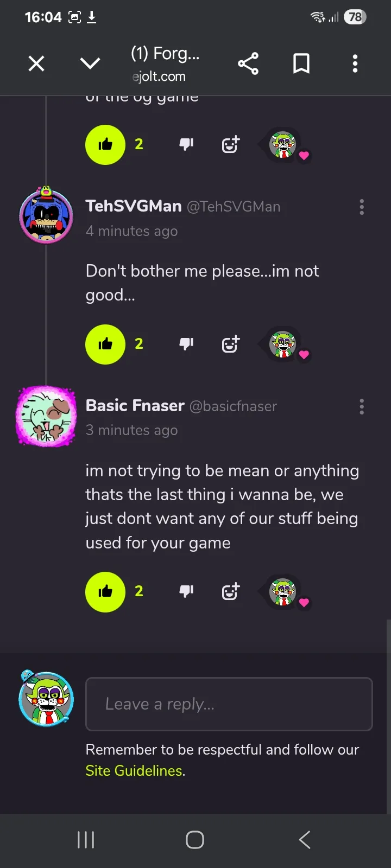
Task: Toggle like on Basic Fnaser's comment
Action: (x=105, y=592)
